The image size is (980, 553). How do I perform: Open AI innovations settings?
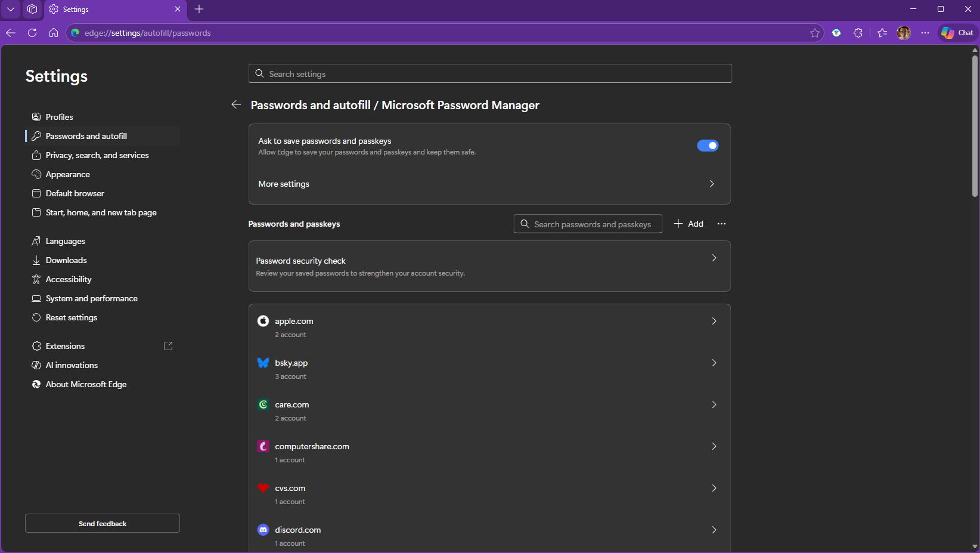tap(103, 365)
